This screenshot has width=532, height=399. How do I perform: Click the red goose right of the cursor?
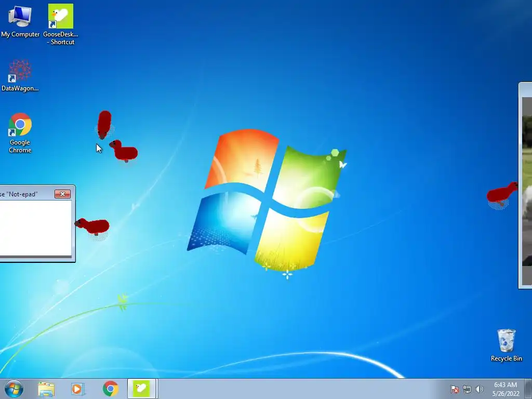tap(124, 151)
